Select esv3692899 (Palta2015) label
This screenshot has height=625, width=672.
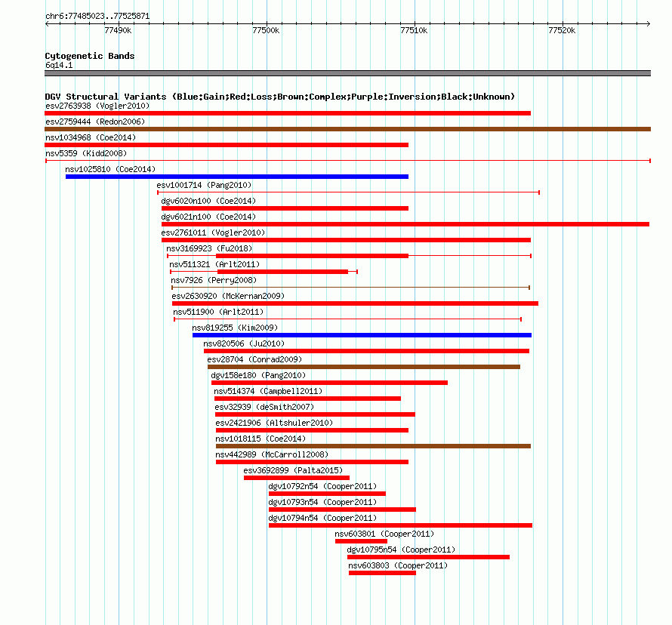pyautogui.click(x=293, y=470)
